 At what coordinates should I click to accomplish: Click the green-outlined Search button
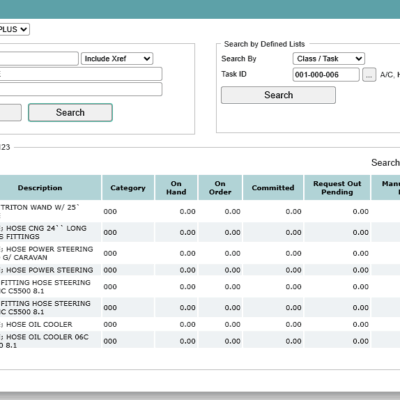(x=70, y=113)
